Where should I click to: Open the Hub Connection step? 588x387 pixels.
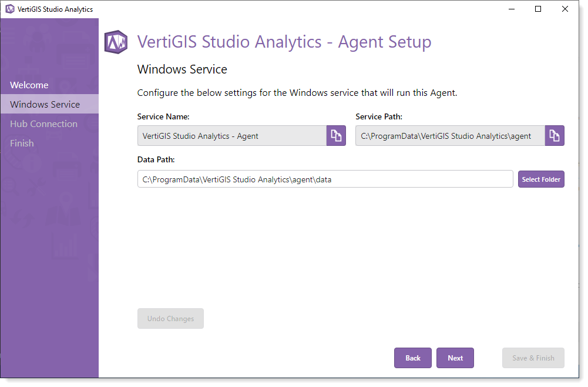[x=44, y=124]
